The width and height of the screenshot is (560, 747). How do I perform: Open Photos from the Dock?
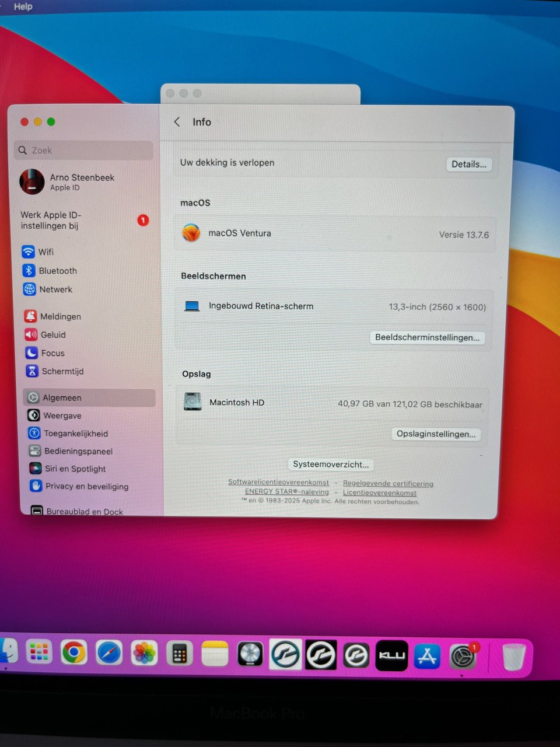pyautogui.click(x=144, y=654)
